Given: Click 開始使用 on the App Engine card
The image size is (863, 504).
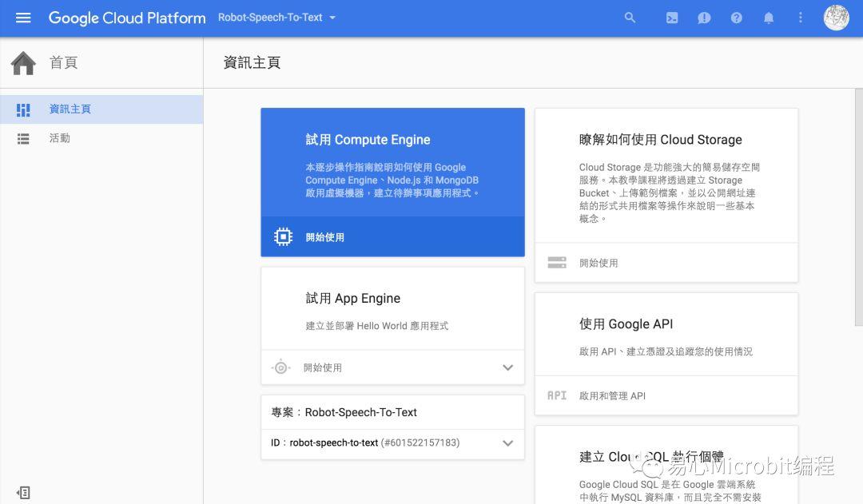Looking at the screenshot, I should [323, 367].
